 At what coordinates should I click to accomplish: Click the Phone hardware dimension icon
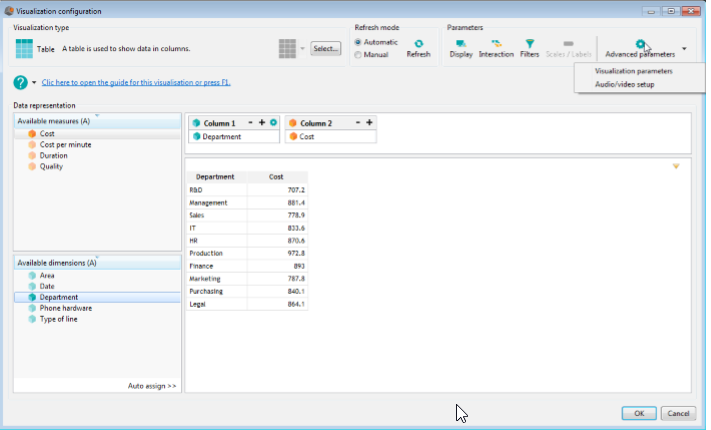click(x=32, y=308)
